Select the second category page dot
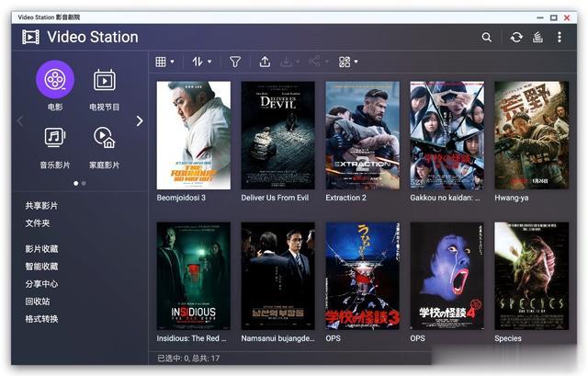Screen dimensions: 588x376 click(x=84, y=184)
